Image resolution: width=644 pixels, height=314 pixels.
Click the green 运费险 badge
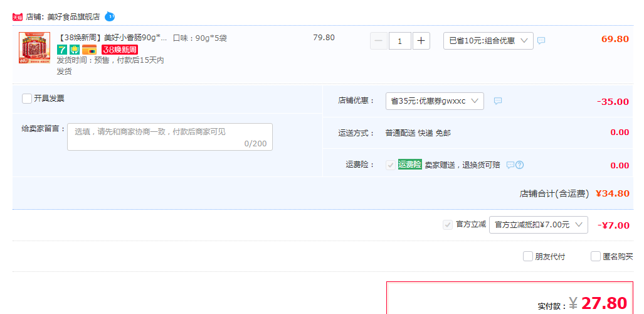[410, 165]
